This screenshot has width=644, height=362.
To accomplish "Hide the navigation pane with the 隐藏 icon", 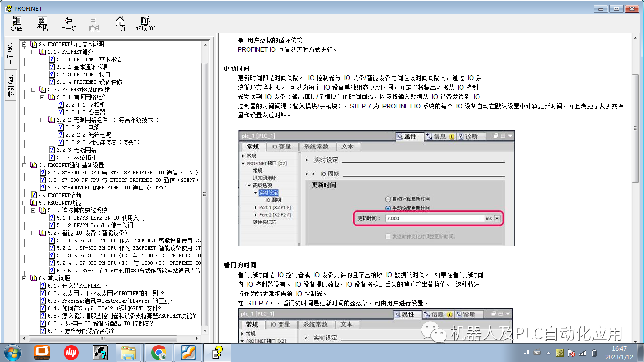I will (16, 23).
